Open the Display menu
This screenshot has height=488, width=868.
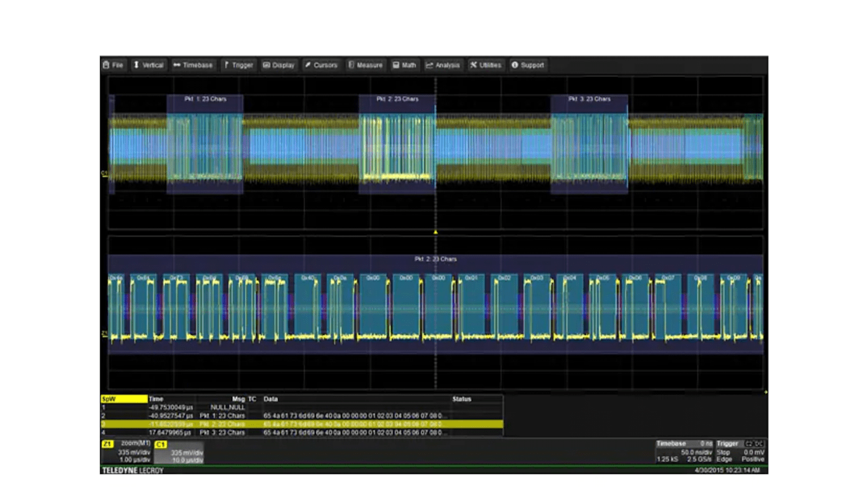coord(279,65)
